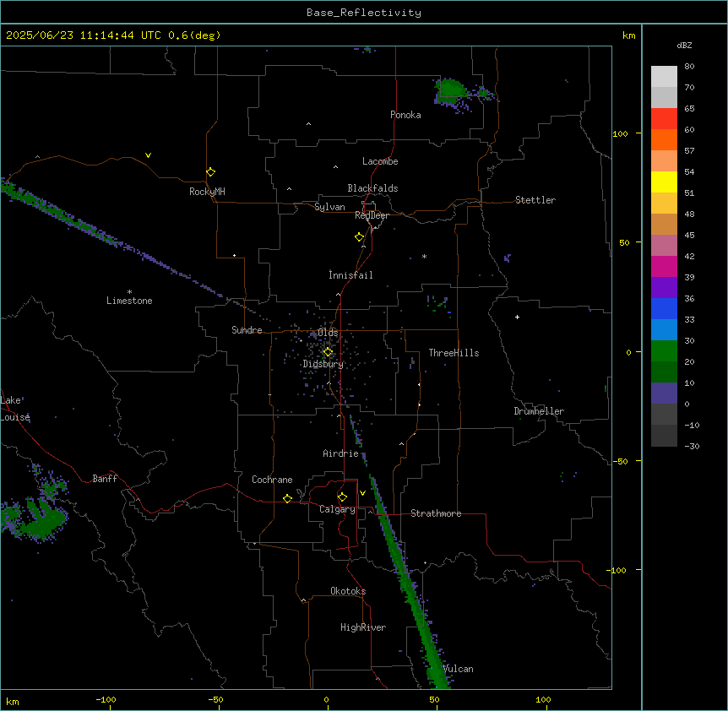728x711 pixels.
Task: Click the yellow diamond marker south of RedDeer
Action: (360, 237)
